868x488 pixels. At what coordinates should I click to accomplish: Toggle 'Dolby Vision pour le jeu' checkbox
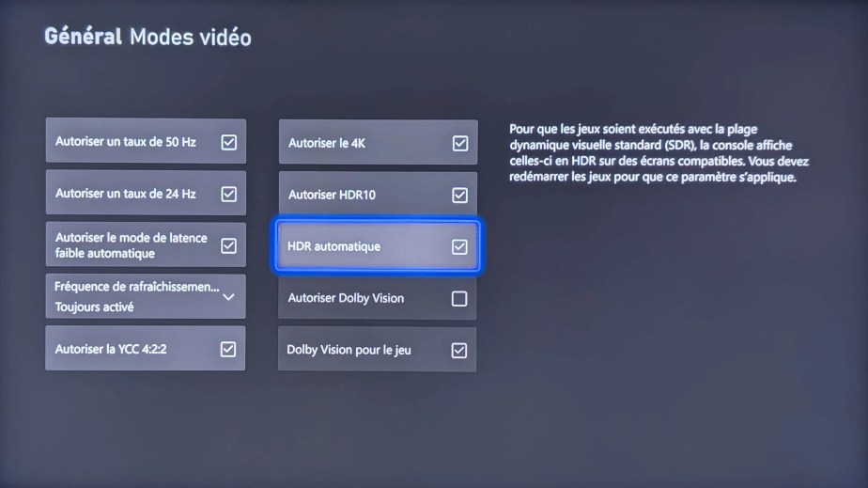click(x=459, y=350)
